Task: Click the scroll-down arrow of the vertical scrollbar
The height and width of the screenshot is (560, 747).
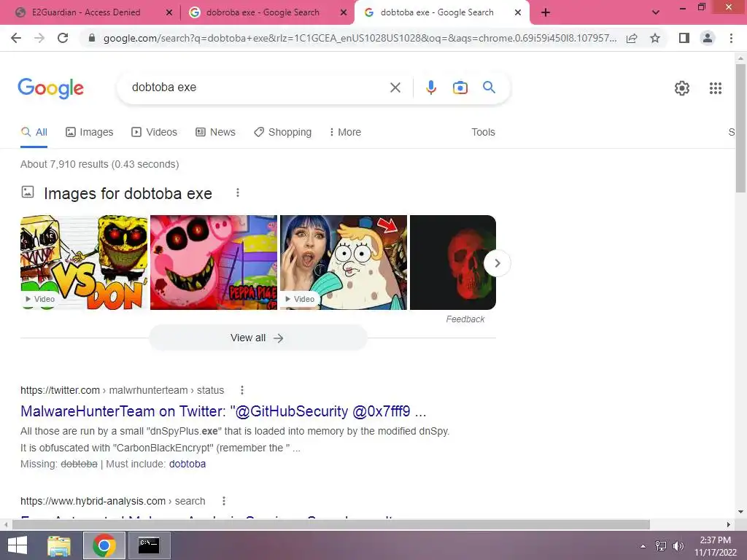Action: click(x=740, y=512)
